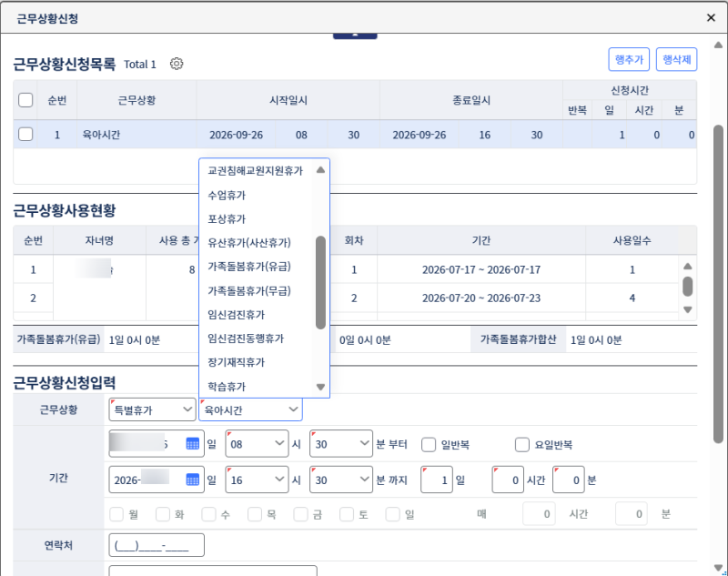Focus the 연락처 phone input field

(x=157, y=545)
